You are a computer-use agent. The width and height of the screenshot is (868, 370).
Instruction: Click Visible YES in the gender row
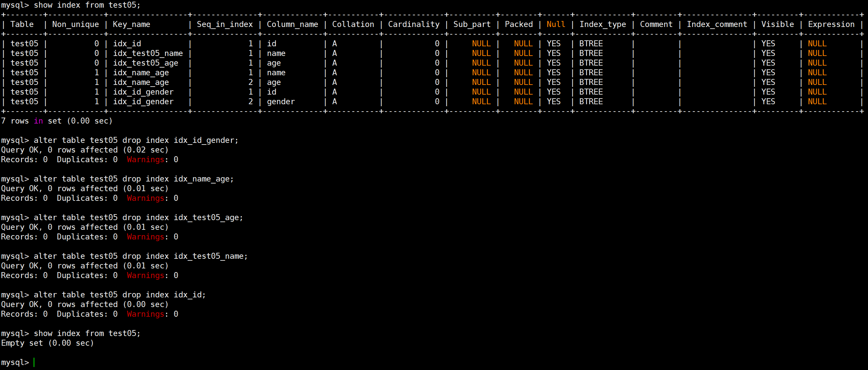(x=768, y=102)
